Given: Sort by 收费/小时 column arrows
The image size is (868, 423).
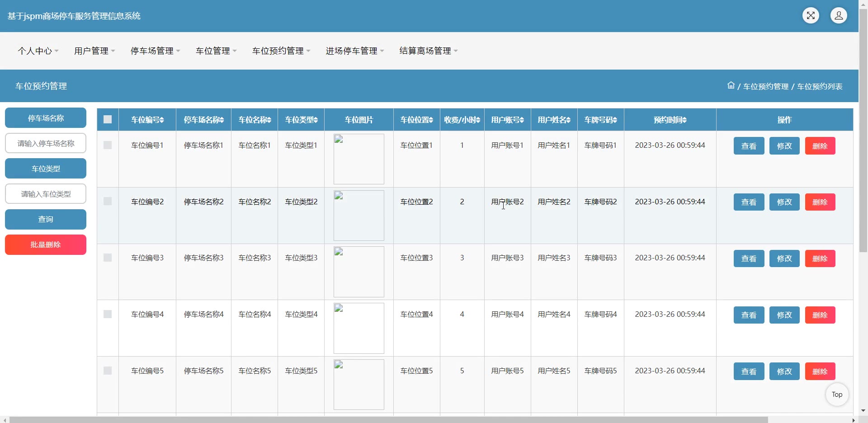Looking at the screenshot, I should pos(478,120).
